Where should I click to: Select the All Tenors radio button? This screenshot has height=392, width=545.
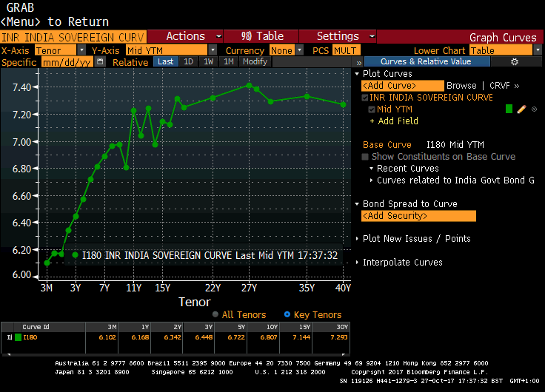[215, 315]
